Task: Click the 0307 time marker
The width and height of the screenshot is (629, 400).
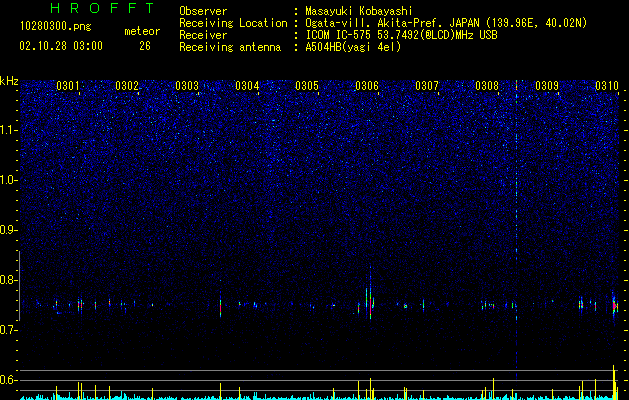Action: tap(427, 86)
